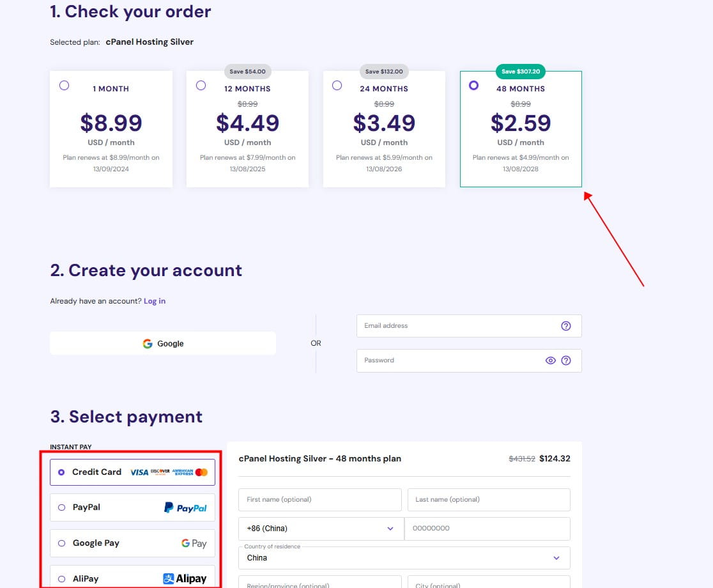Choose the 24 months plan radio button

point(337,86)
